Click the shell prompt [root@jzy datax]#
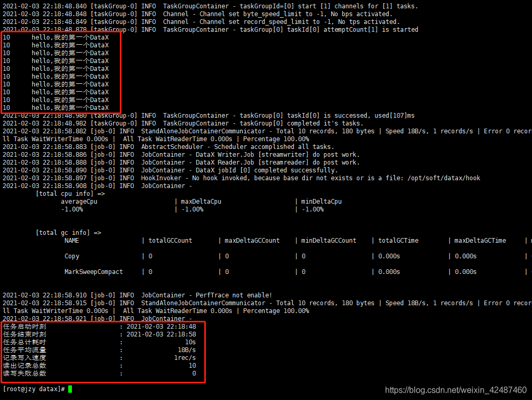532x400 pixels. pyautogui.click(x=33, y=389)
